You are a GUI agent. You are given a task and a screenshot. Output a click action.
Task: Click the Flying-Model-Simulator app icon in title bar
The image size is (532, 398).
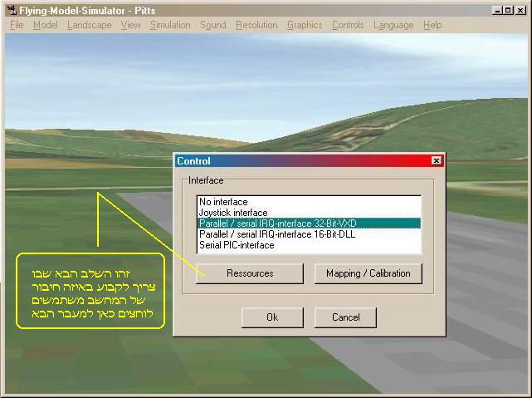[x=12, y=11]
